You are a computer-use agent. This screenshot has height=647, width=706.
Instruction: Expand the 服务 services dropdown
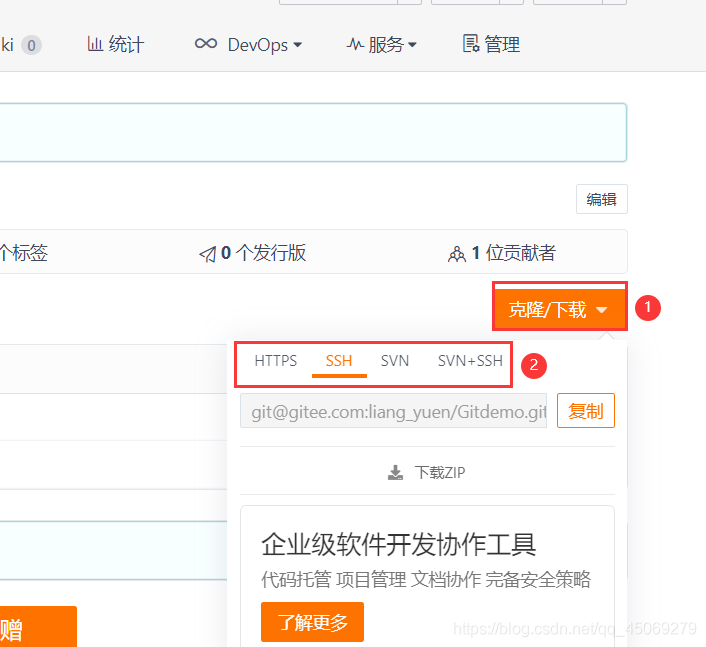[381, 45]
